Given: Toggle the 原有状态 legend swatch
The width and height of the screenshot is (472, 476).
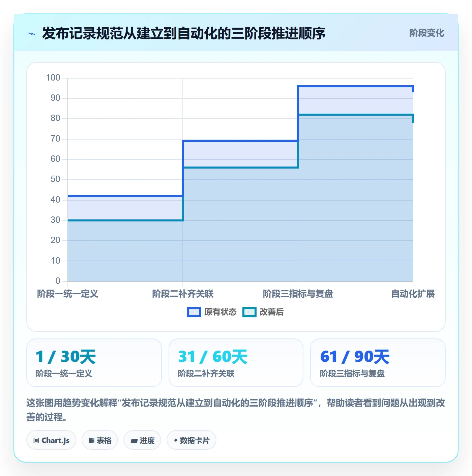Looking at the screenshot, I should click(x=194, y=312).
